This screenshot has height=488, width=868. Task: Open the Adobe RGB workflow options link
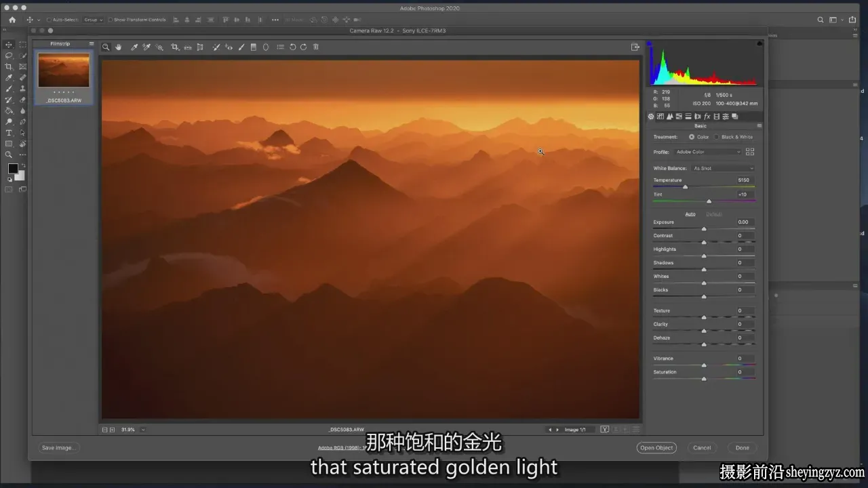click(x=342, y=447)
